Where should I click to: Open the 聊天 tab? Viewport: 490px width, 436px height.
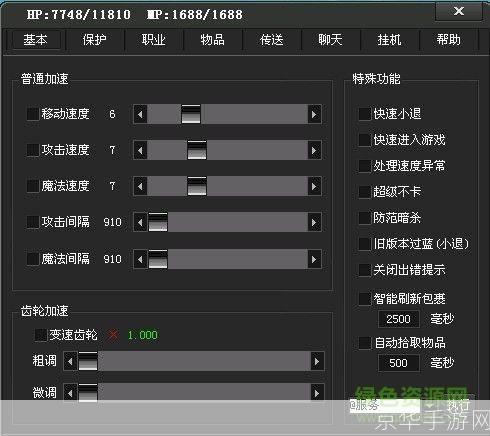pos(330,40)
